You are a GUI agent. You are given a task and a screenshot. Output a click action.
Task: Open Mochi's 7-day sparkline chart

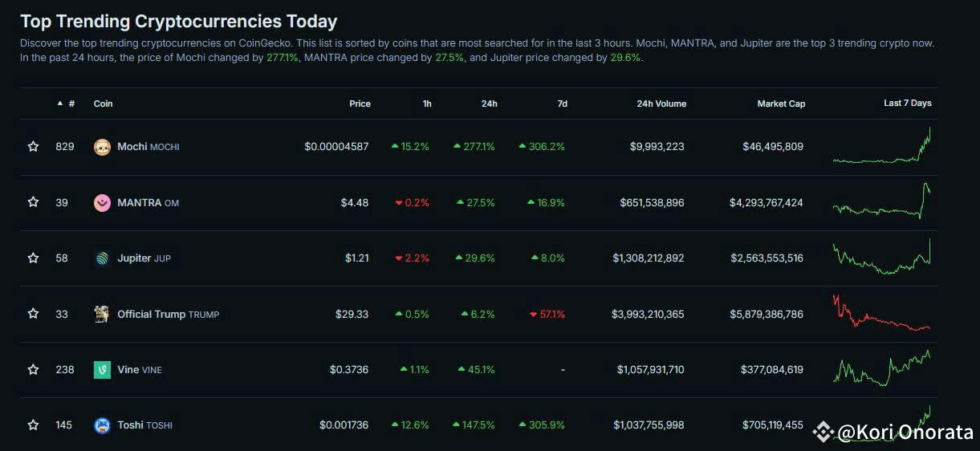click(882, 146)
